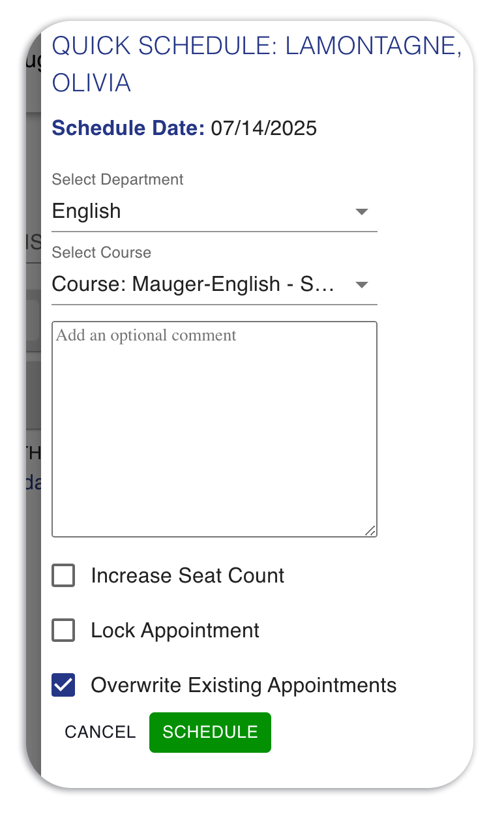Click the Overwrite Existing Appointments label text
Image resolution: width=504 pixels, height=818 pixels.
click(x=244, y=686)
